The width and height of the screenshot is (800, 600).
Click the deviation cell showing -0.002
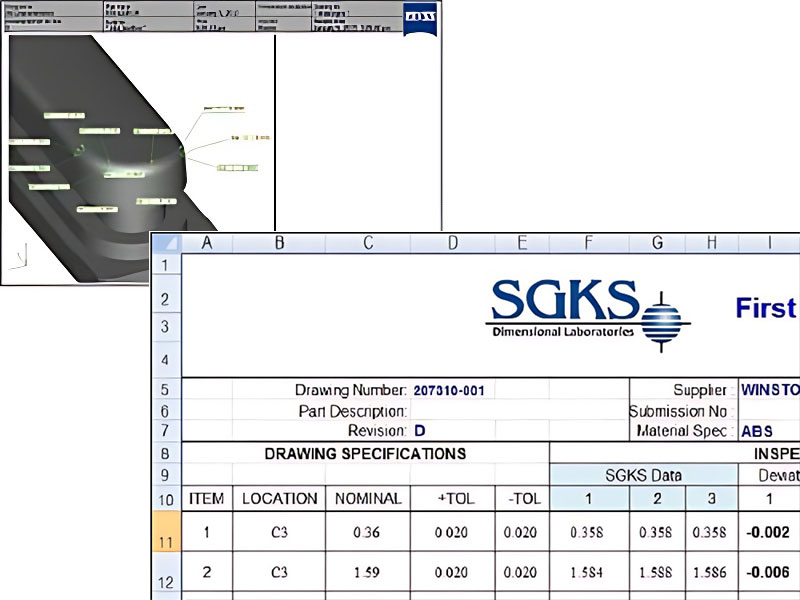pyautogui.click(x=768, y=532)
